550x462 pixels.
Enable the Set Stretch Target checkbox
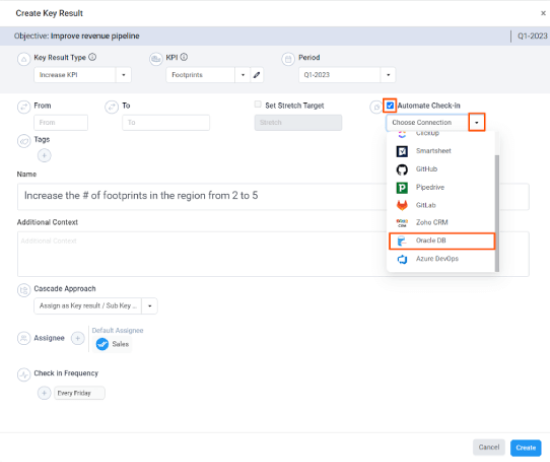pos(258,104)
